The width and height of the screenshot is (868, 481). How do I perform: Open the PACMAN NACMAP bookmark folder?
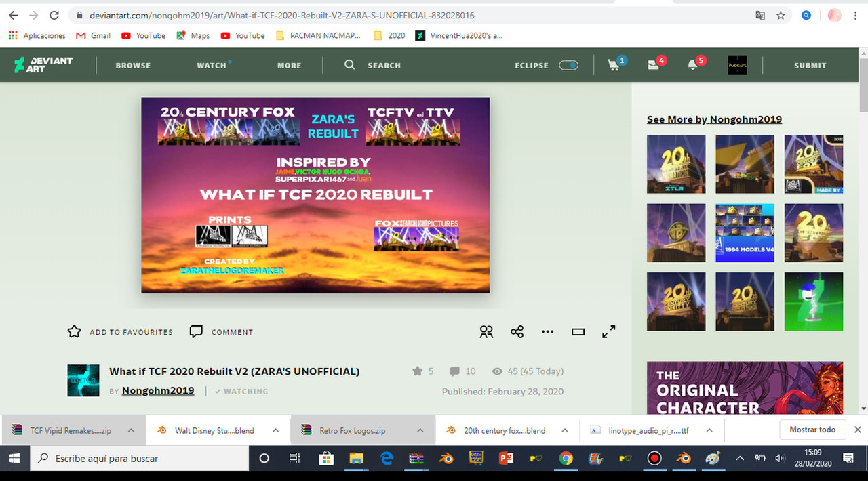[x=318, y=35]
